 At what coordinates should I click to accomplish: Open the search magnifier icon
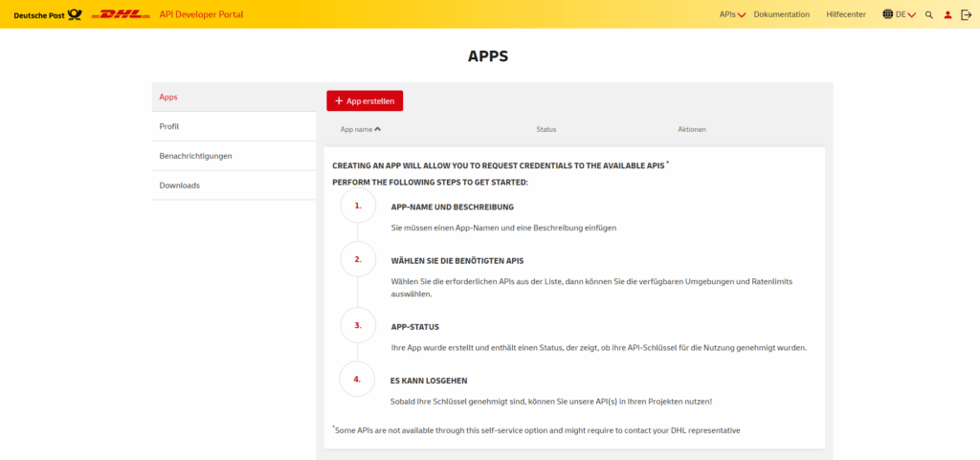coord(929,15)
